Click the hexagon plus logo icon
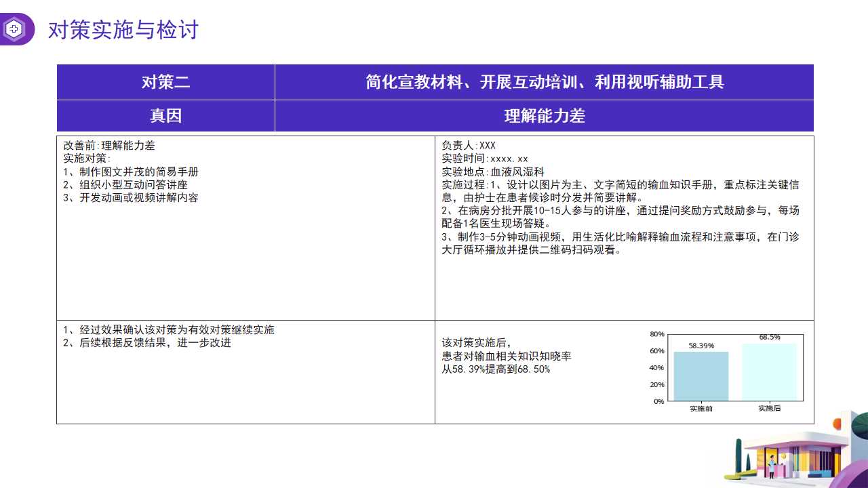This screenshot has height=488, width=868. [x=14, y=29]
